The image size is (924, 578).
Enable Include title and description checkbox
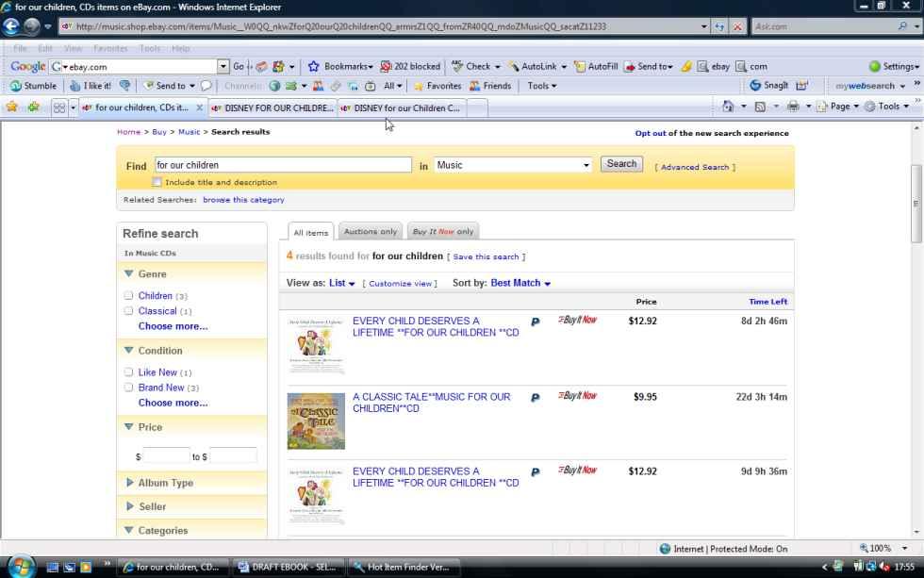click(x=157, y=182)
